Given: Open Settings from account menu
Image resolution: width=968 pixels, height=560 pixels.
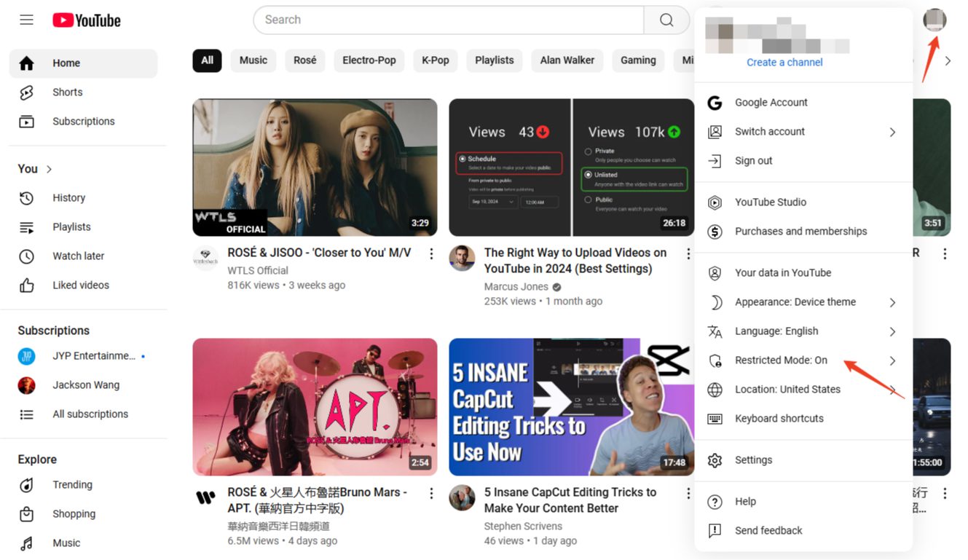Looking at the screenshot, I should point(803,460).
